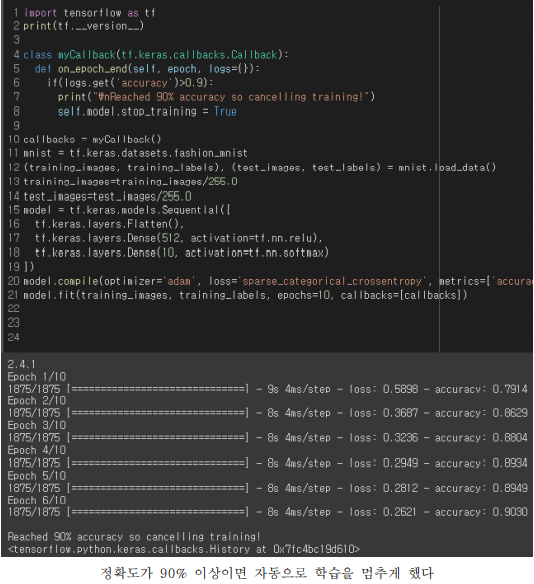Click 'Epoch 1/10' in output
Image resolution: width=534 pixels, height=584 pixels.
[37, 377]
